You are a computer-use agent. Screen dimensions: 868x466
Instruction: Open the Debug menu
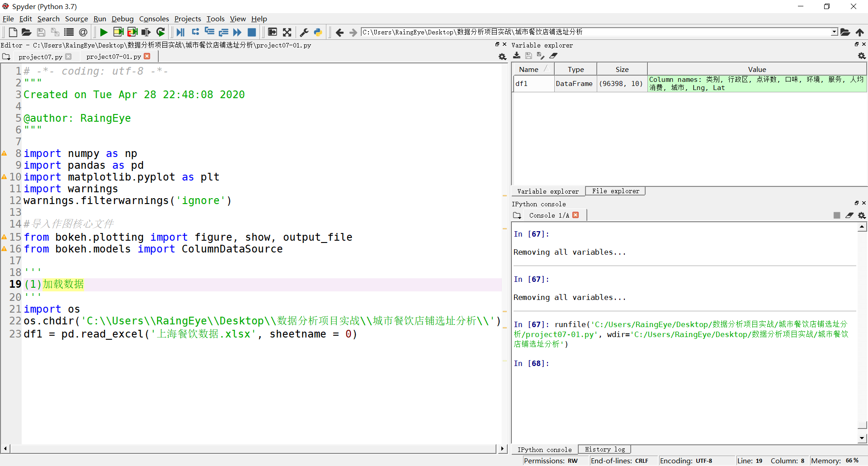[x=123, y=19]
